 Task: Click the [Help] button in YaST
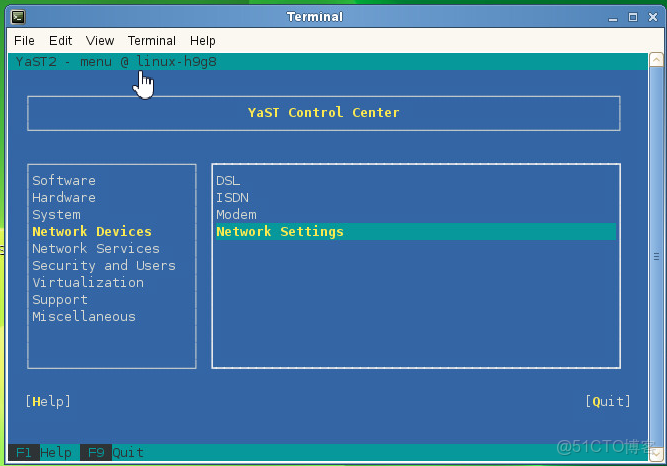[48, 401]
